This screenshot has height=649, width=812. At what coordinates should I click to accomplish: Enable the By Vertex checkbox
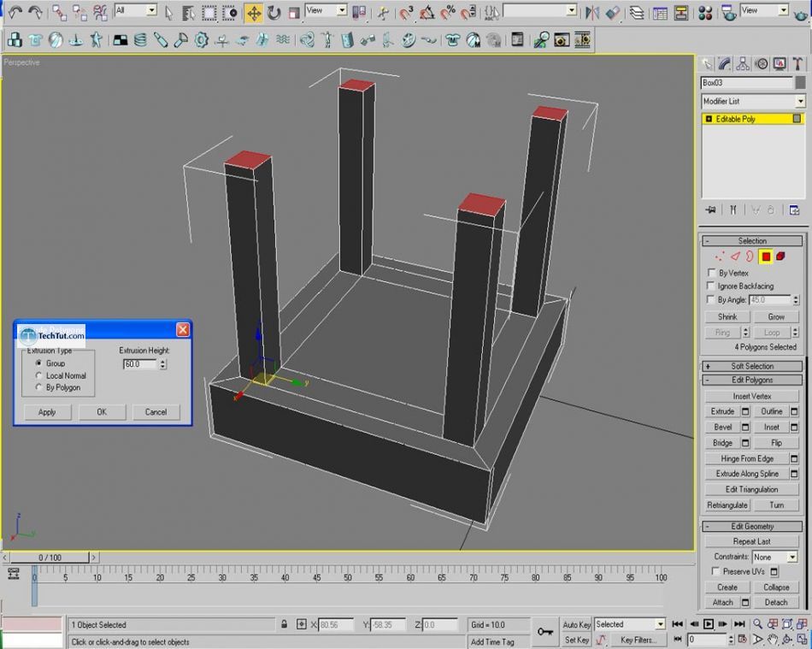[711, 273]
